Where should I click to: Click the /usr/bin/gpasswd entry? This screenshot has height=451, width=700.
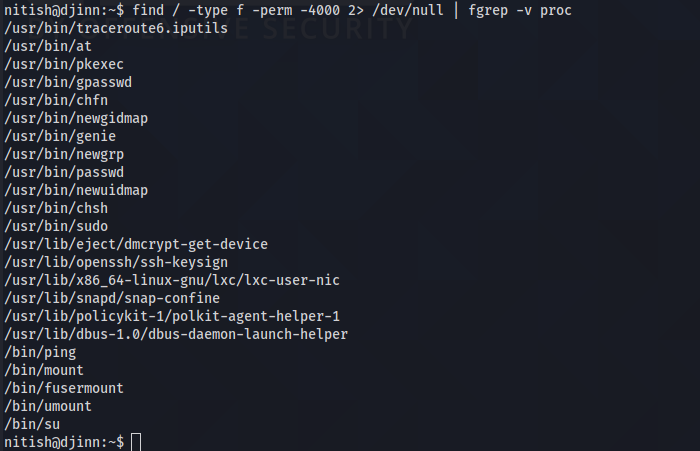click(68, 82)
